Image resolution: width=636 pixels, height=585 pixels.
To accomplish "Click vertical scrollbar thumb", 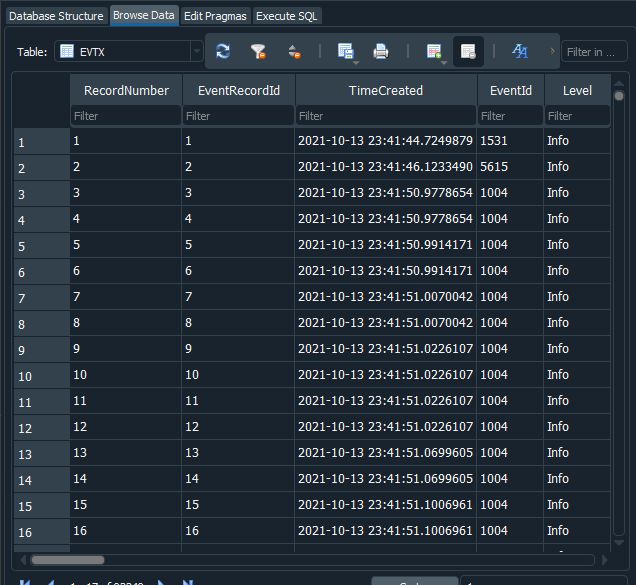I will click(619, 96).
